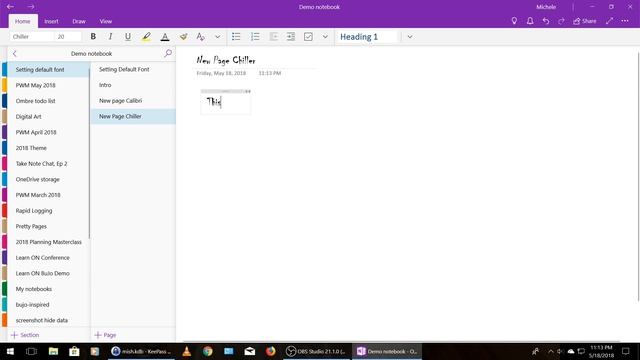Select the New Page Chiller page
The width and height of the screenshot is (640, 360).
click(x=133, y=116)
